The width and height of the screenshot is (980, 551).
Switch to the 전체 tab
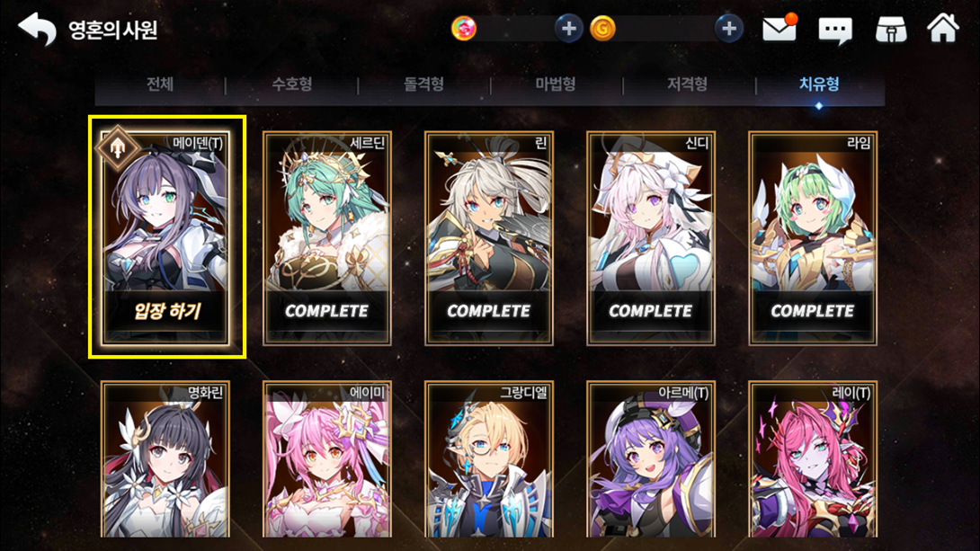[x=160, y=84]
